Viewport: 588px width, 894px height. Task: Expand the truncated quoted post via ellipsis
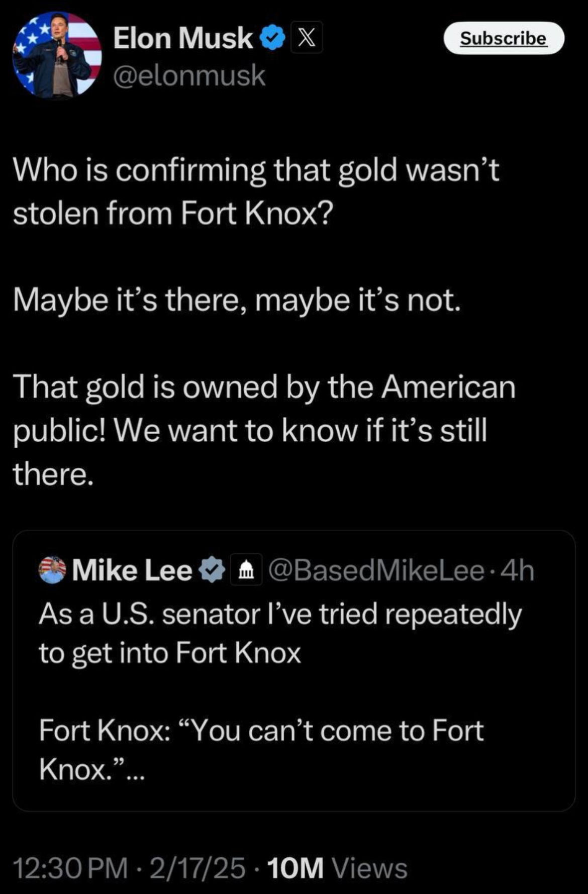click(x=135, y=770)
